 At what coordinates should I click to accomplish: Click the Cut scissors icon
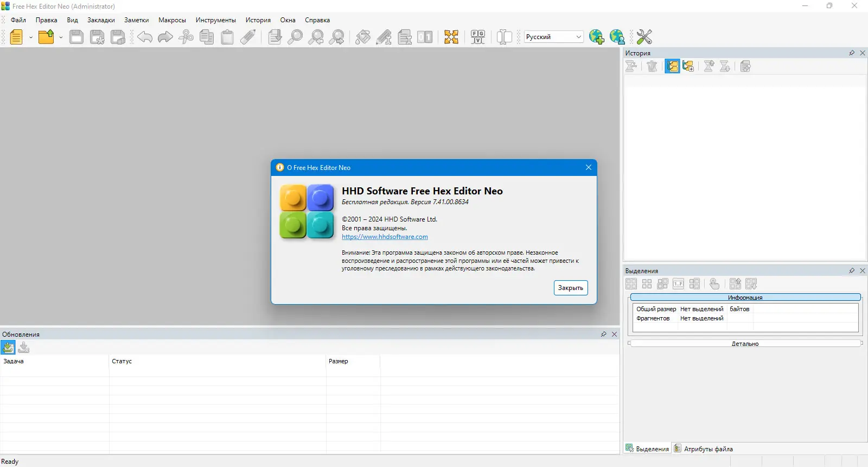click(186, 37)
